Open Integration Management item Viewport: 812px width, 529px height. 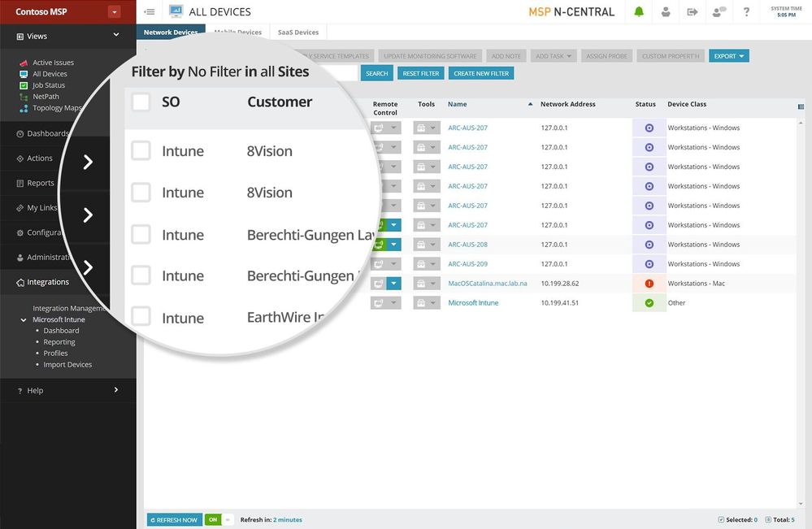point(70,308)
